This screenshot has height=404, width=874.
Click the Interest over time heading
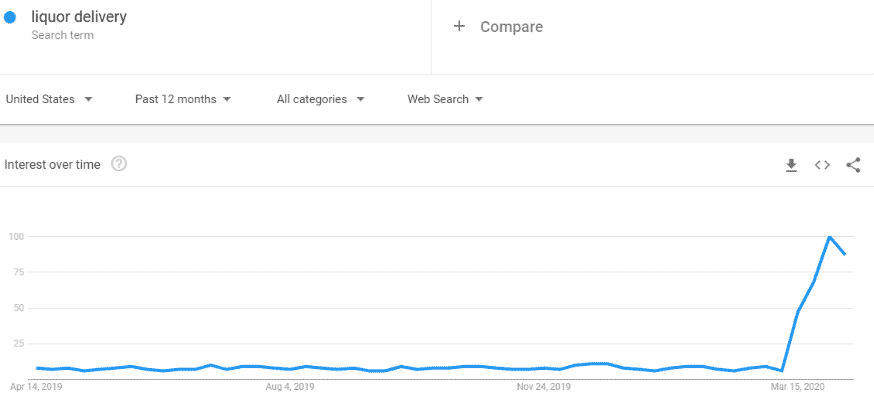[x=52, y=164]
